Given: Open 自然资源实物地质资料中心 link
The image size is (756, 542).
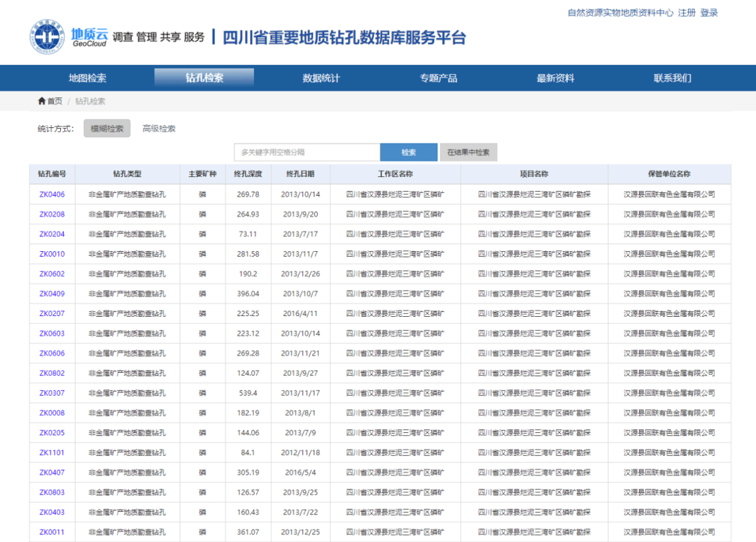Looking at the screenshot, I should point(620,13).
